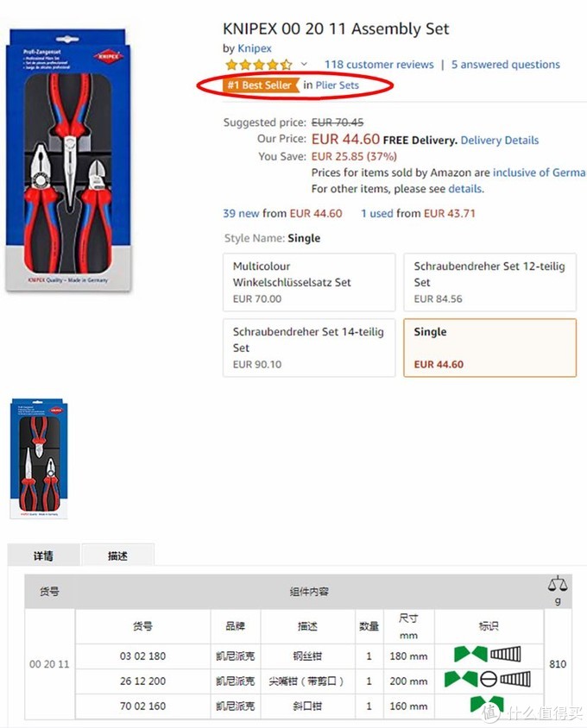Click the Knipex brand link
Screen dimensions: 587x728
tap(255, 48)
